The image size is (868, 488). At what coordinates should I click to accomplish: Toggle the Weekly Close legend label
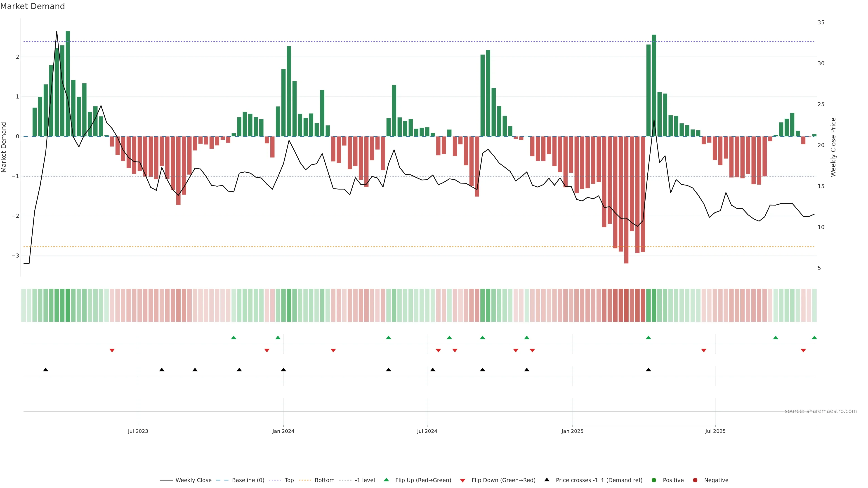[x=193, y=480]
